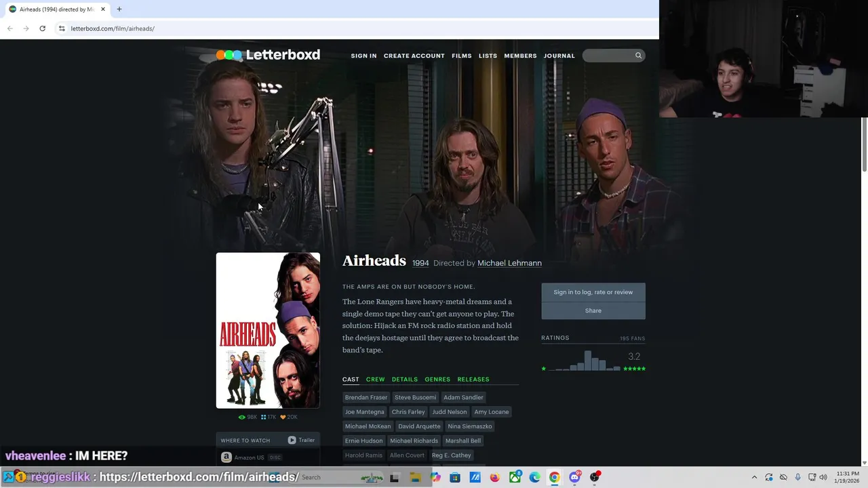The image size is (868, 488).
Task: Open David Arquette's cast link
Action: [419, 426]
